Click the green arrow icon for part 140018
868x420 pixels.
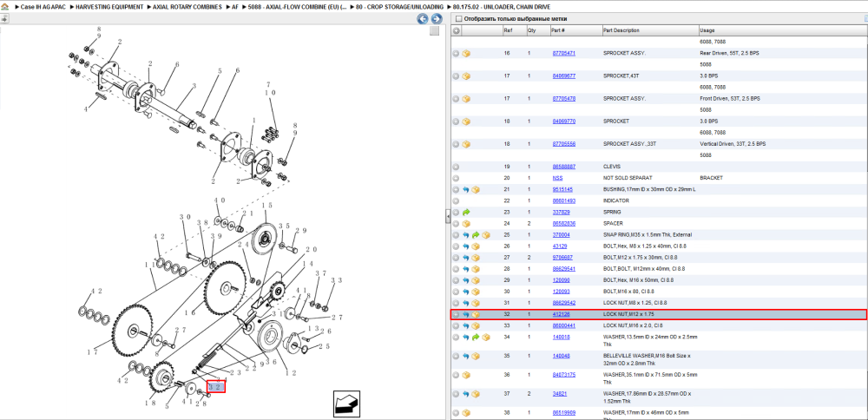[x=476, y=338]
